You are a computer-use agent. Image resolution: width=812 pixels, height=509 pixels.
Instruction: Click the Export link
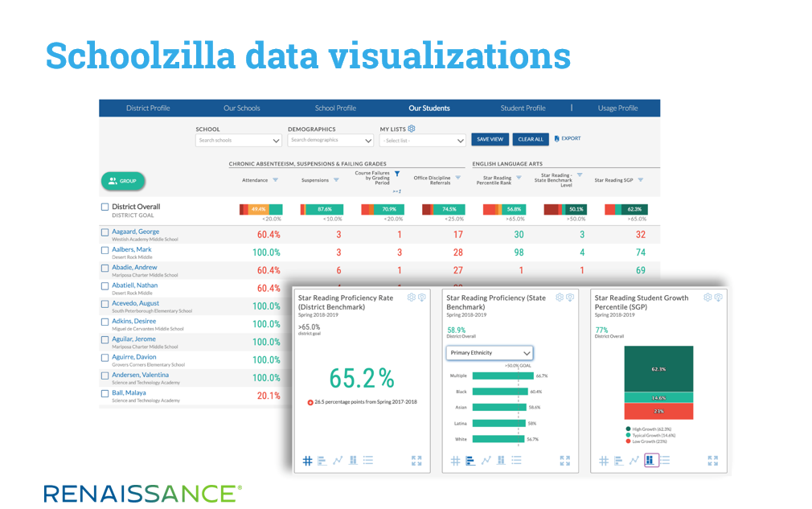point(568,139)
